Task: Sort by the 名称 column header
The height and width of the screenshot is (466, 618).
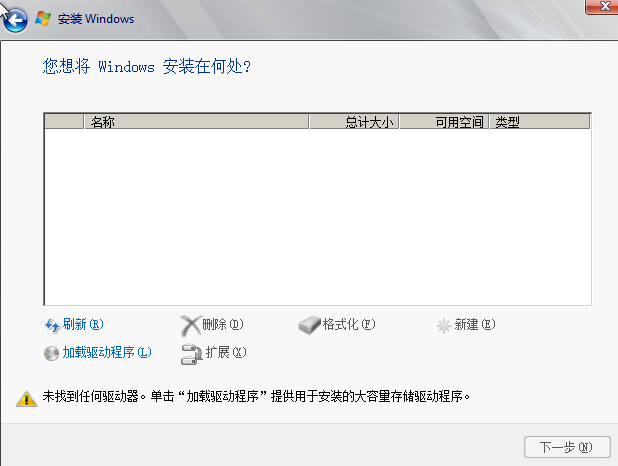Action: (x=196, y=122)
